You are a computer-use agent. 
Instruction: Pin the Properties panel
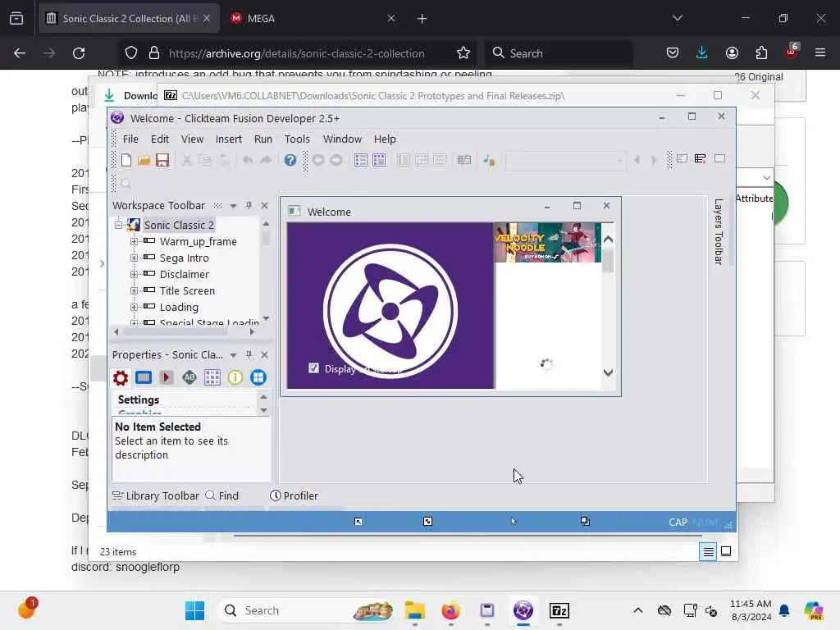coord(249,354)
